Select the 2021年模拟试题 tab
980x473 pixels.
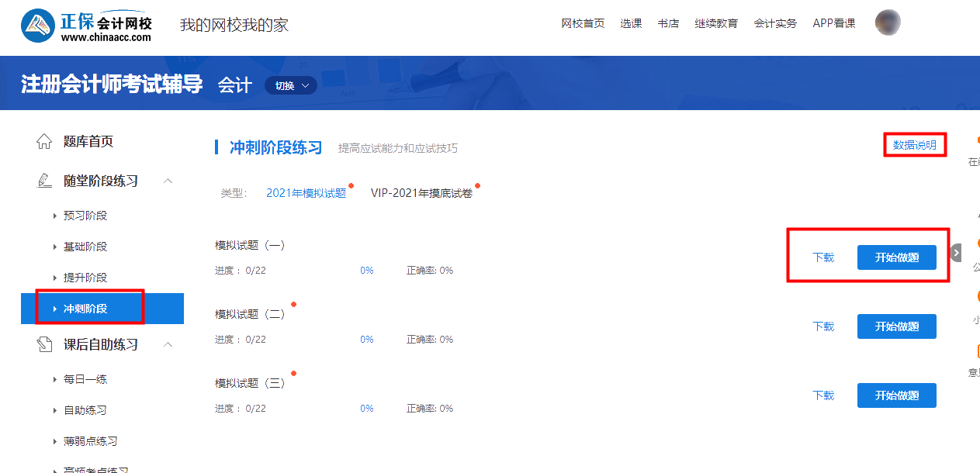click(x=307, y=192)
